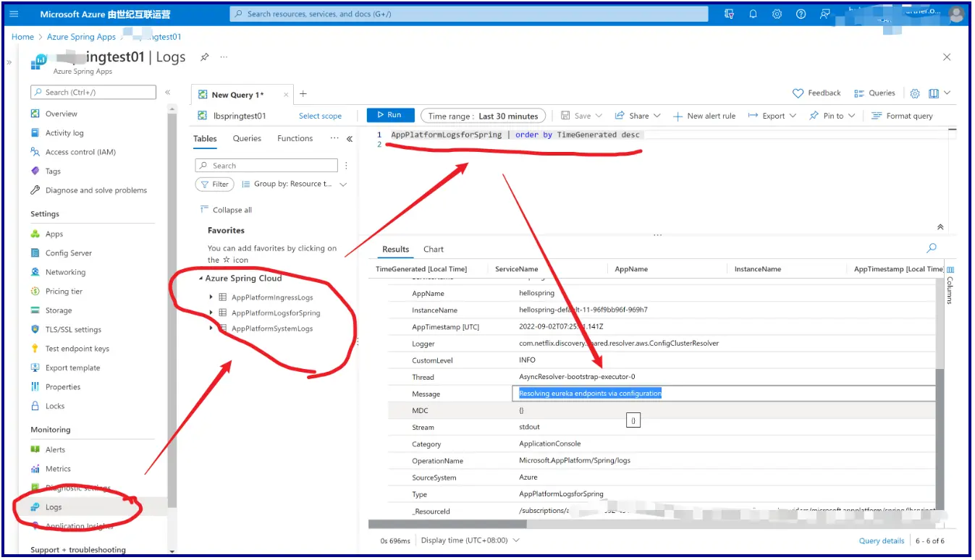Click the sidebar Search (Ctrl+/) field
975x560 pixels.
pyautogui.click(x=93, y=92)
